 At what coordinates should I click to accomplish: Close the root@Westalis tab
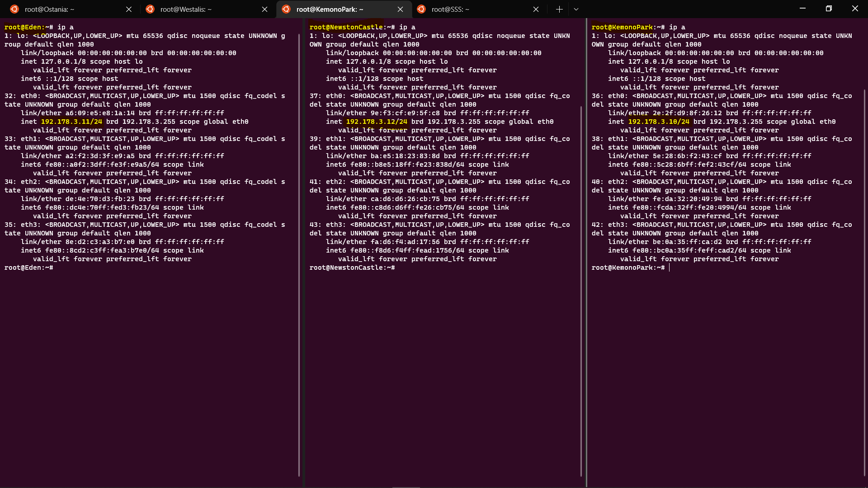click(x=264, y=9)
